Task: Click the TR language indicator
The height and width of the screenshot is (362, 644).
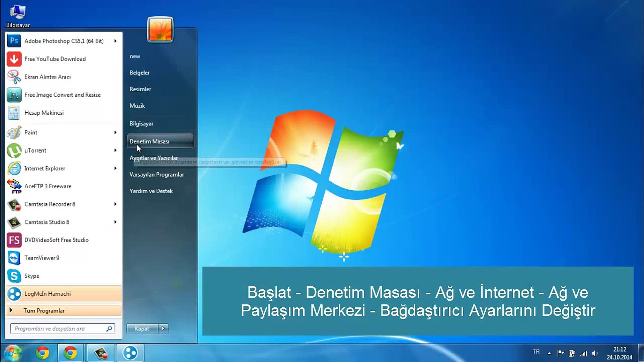Action: point(536,352)
